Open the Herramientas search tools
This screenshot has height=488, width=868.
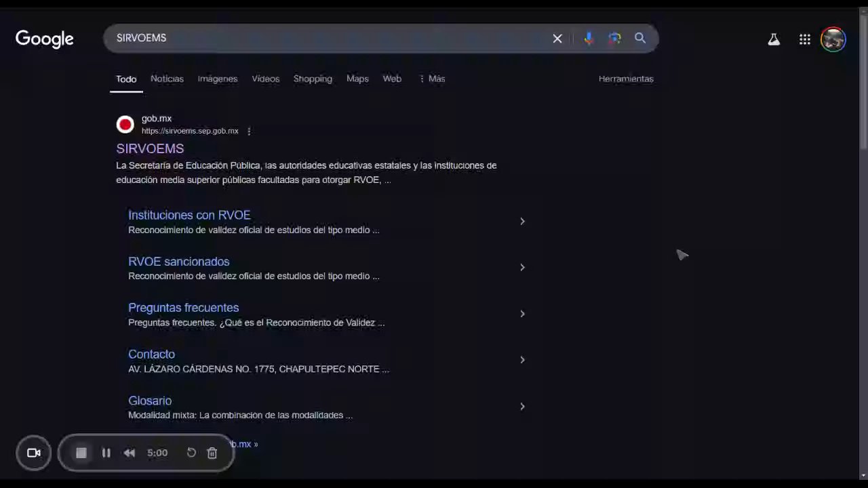coord(626,79)
